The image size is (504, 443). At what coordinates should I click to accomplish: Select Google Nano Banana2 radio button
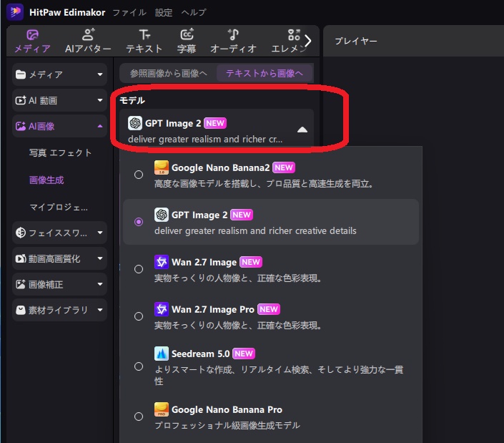(x=139, y=175)
